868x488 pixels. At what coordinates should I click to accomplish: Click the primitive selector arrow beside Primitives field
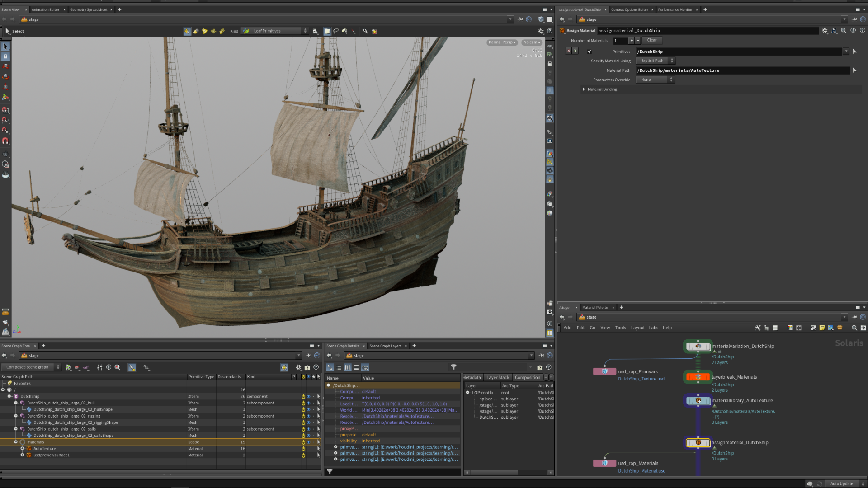854,52
